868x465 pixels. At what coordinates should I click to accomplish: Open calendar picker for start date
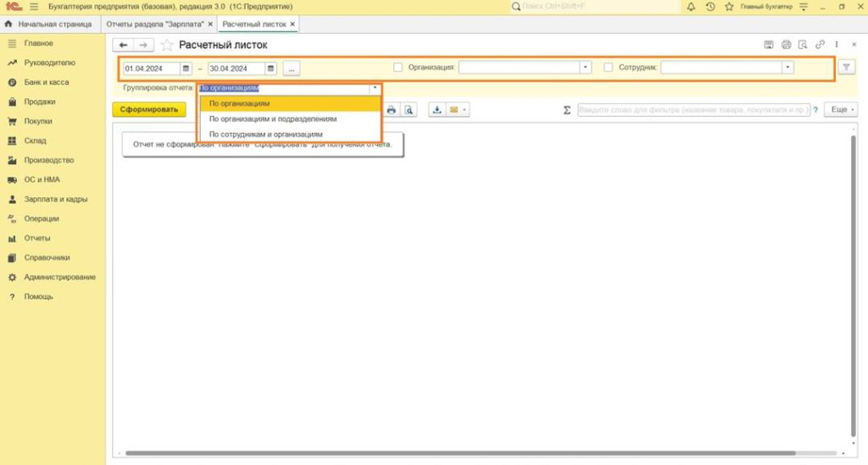[x=186, y=68]
